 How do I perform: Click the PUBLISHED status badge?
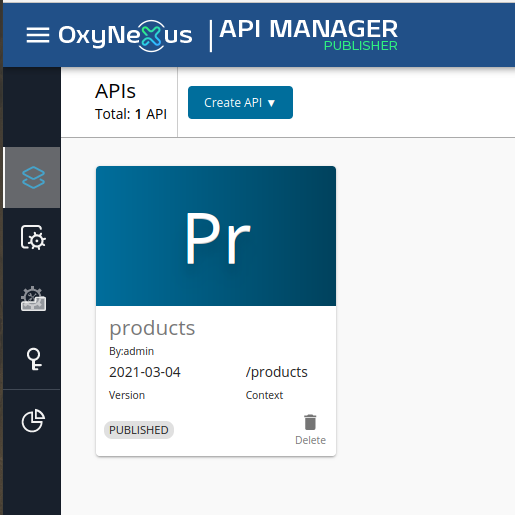(x=139, y=430)
